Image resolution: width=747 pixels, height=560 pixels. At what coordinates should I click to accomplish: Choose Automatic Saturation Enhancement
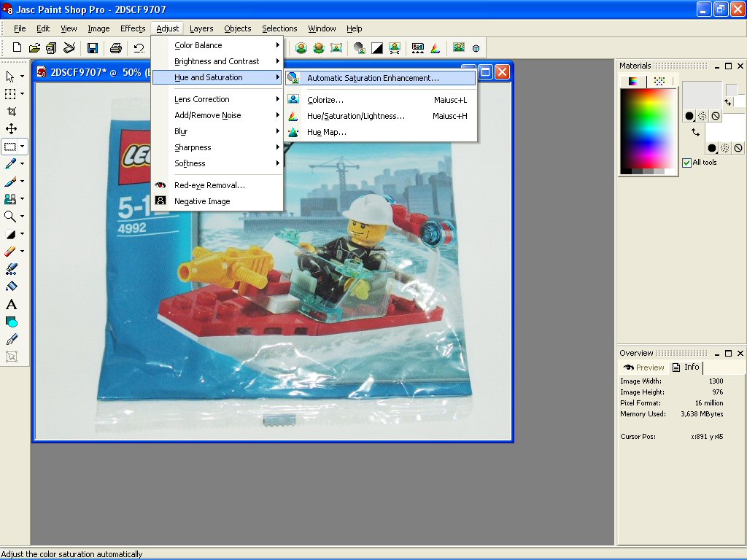[x=373, y=78]
